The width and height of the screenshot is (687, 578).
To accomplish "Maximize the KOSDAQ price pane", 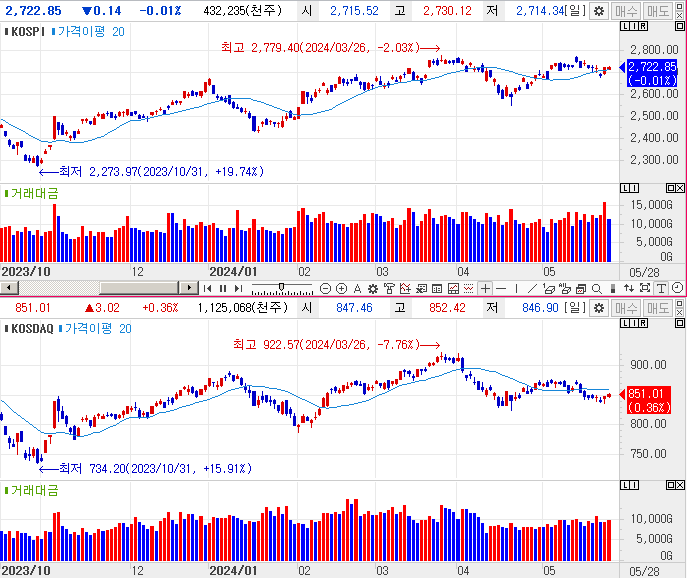I will (x=680, y=323).
